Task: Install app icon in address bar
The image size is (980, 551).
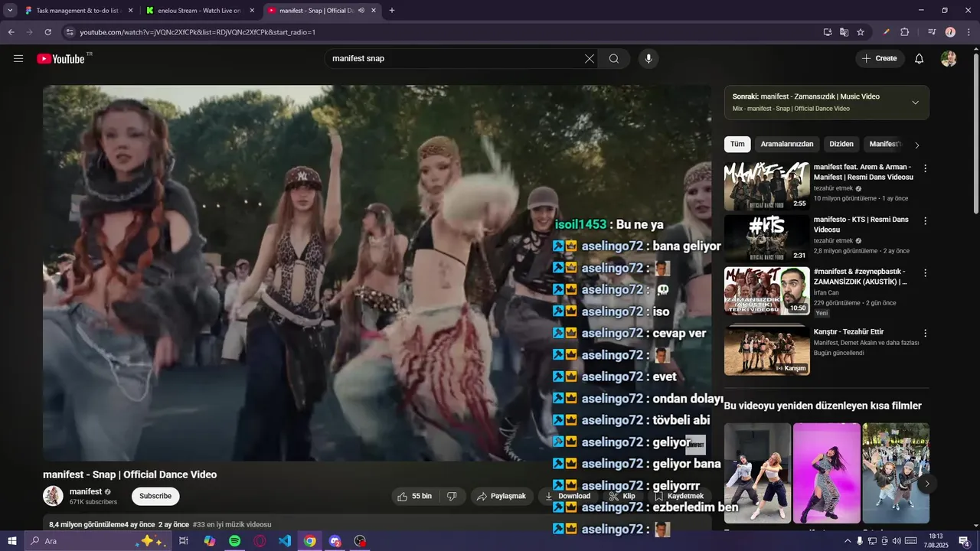Action: [827, 32]
